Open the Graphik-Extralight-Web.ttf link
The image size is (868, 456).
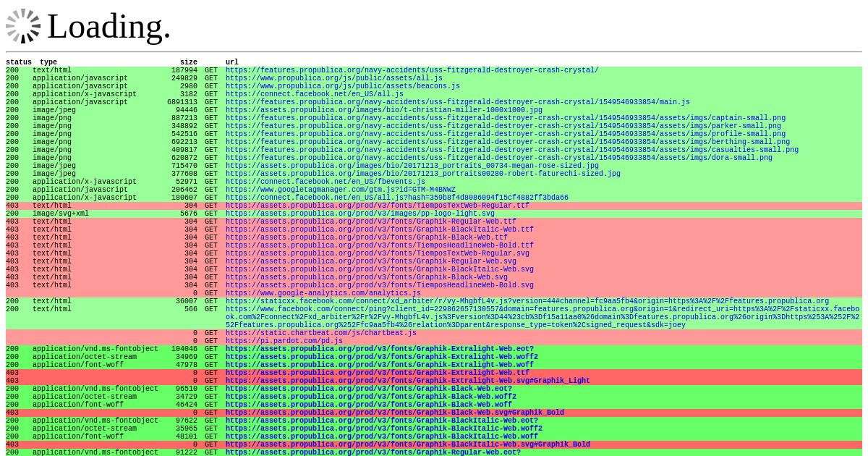[x=378, y=373]
